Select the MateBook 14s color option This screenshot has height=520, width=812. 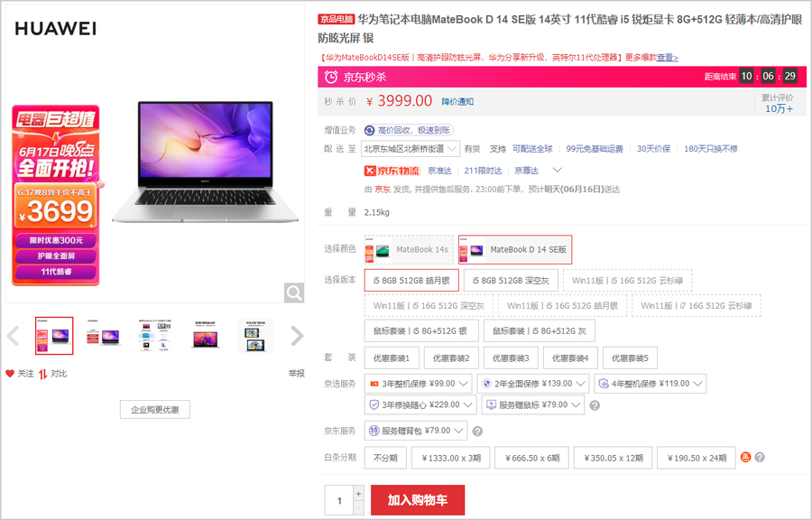409,249
